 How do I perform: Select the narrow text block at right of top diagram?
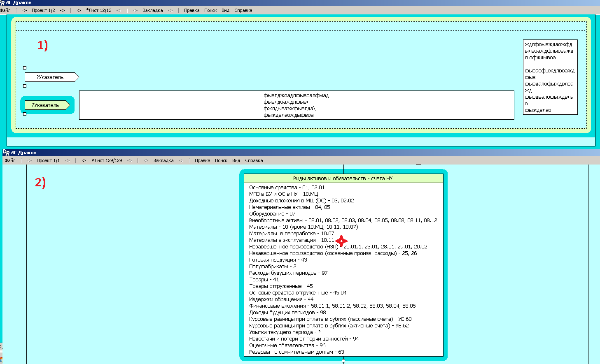coord(550,77)
